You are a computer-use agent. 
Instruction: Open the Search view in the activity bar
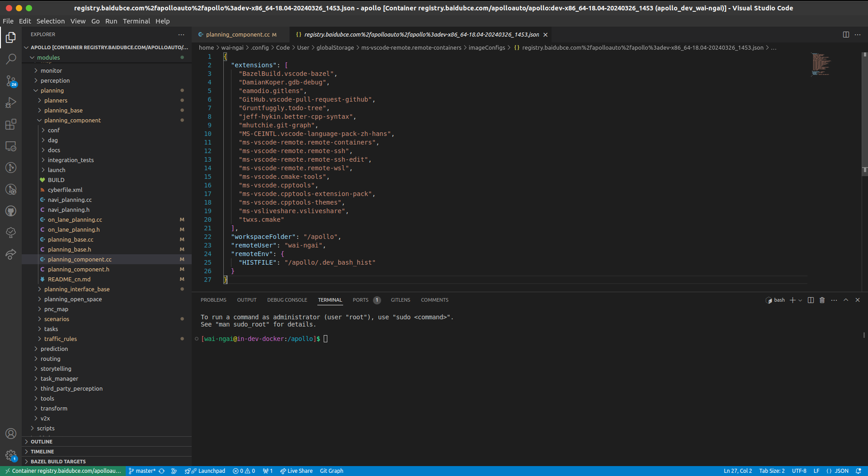coord(11,59)
